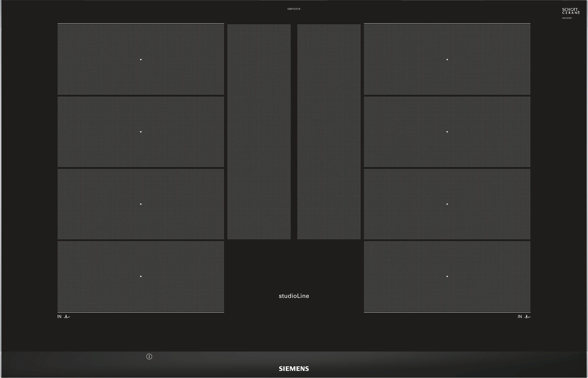
Task: Select the left narrow central cooking strip
Action: (x=259, y=132)
